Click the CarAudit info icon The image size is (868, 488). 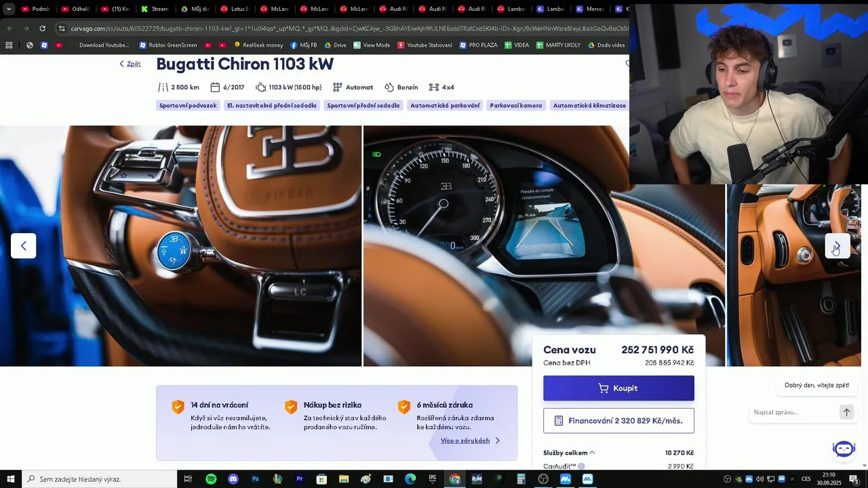[581, 466]
